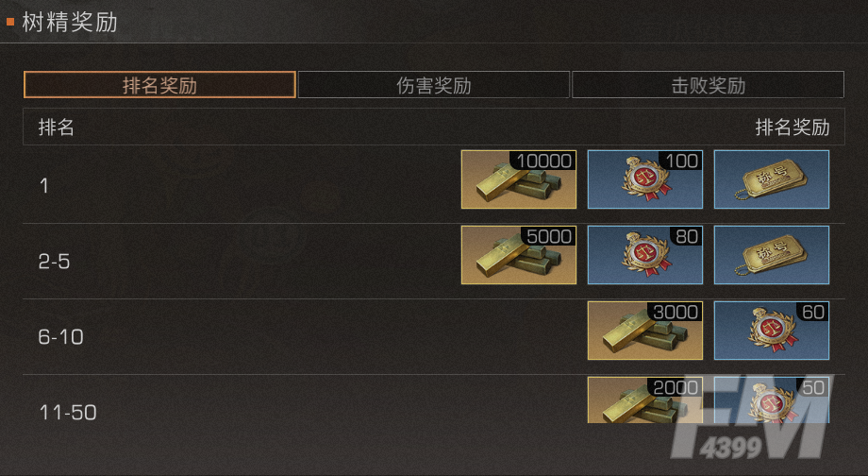The height and width of the screenshot is (476, 868).
Task: Open the 伤害奖励 tab
Action: coord(433,85)
